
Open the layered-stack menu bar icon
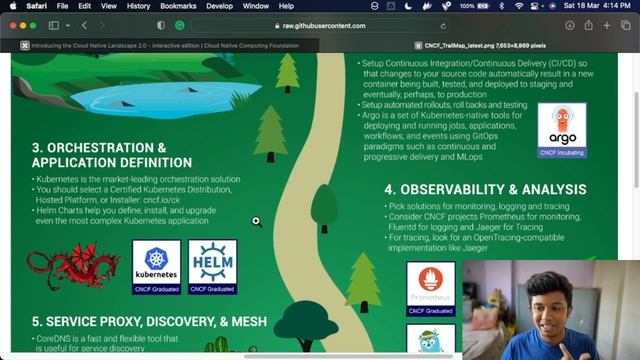374,6
